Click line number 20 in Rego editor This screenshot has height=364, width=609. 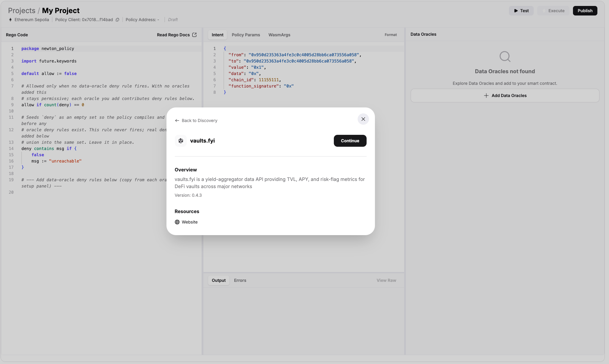pyautogui.click(x=11, y=192)
